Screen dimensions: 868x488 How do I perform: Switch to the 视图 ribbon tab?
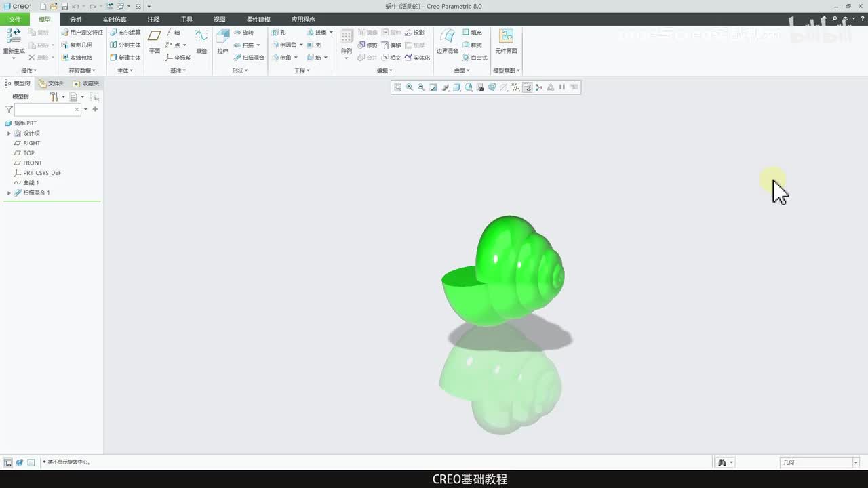[x=219, y=20]
